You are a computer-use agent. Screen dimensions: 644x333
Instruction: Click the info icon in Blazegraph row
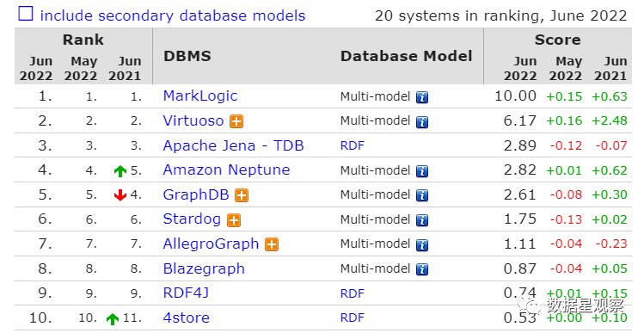[422, 269]
